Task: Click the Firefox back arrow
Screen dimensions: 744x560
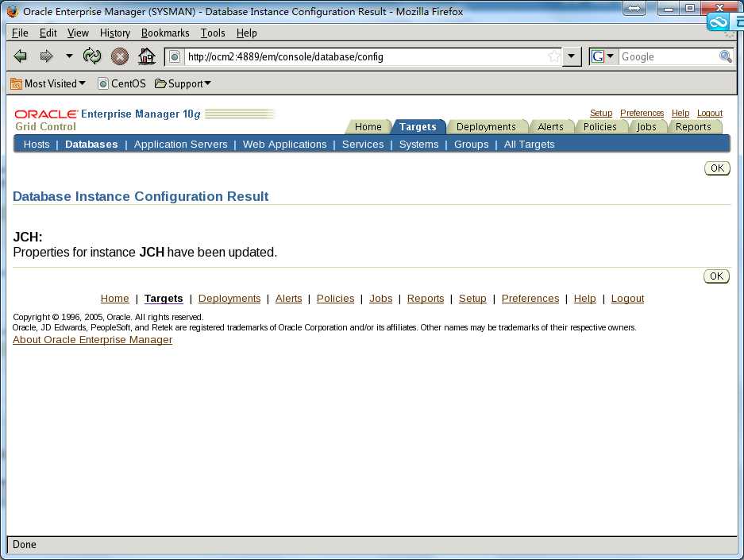Action: pyautogui.click(x=20, y=56)
